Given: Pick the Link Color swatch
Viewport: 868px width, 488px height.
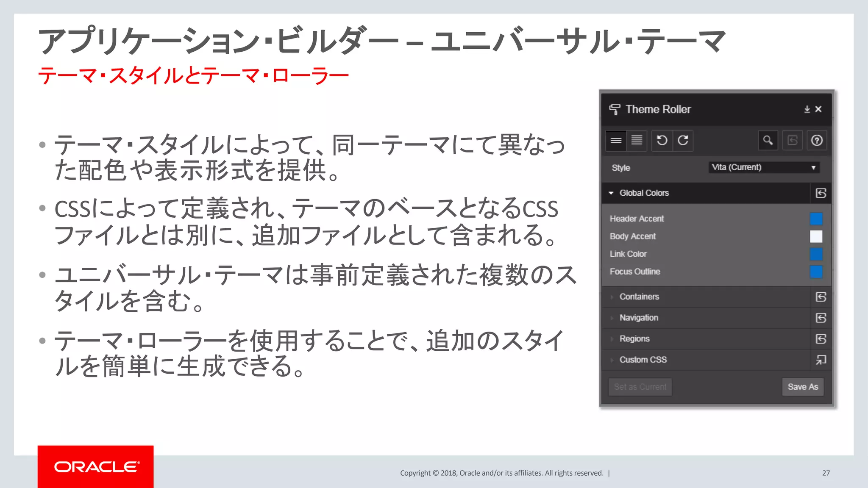Looking at the screenshot, I should 816,254.
